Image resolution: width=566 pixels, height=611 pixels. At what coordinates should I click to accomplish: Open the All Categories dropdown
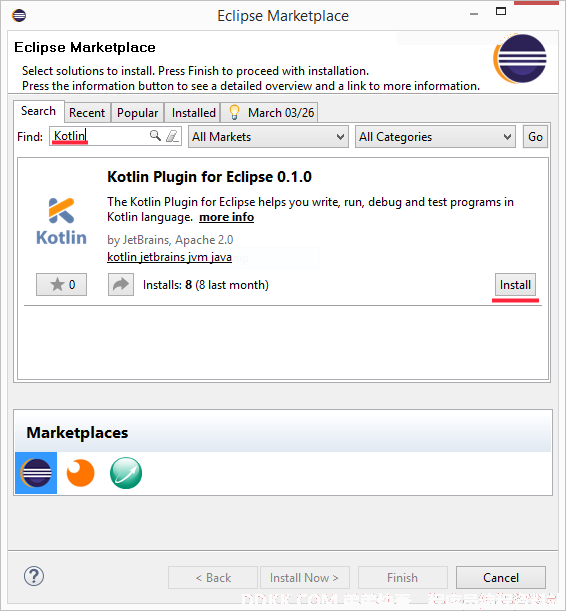point(435,137)
